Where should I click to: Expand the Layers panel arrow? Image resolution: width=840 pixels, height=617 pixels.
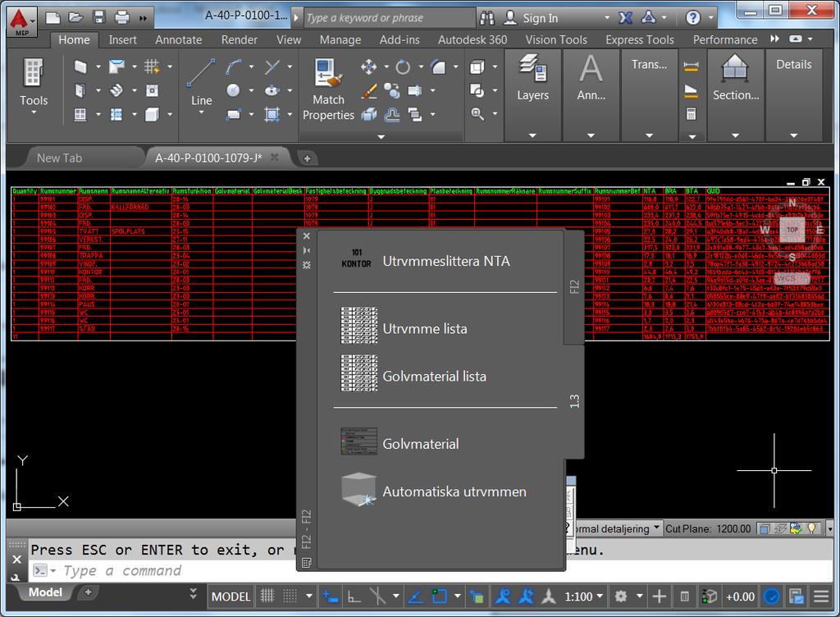click(532, 135)
